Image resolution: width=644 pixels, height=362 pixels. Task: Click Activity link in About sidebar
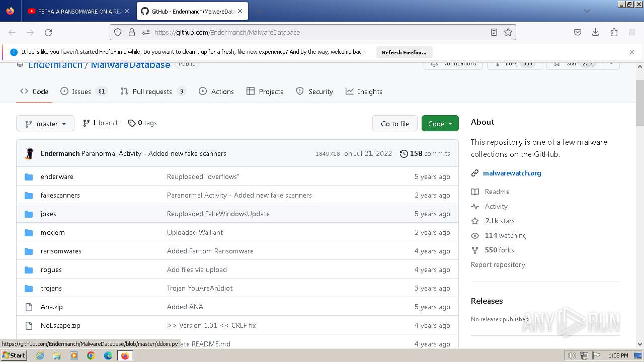tap(490, 206)
